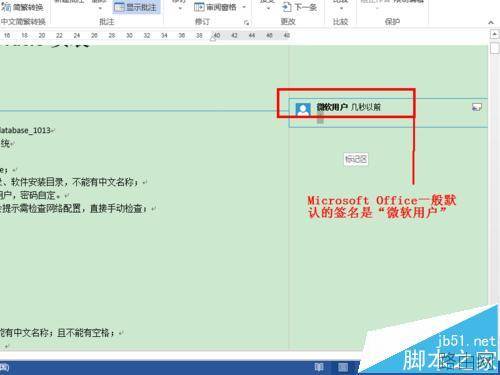This screenshot has height=375, width=500.
Task: Click the line 有中文名称；且不能有空格
Action: coord(62,333)
